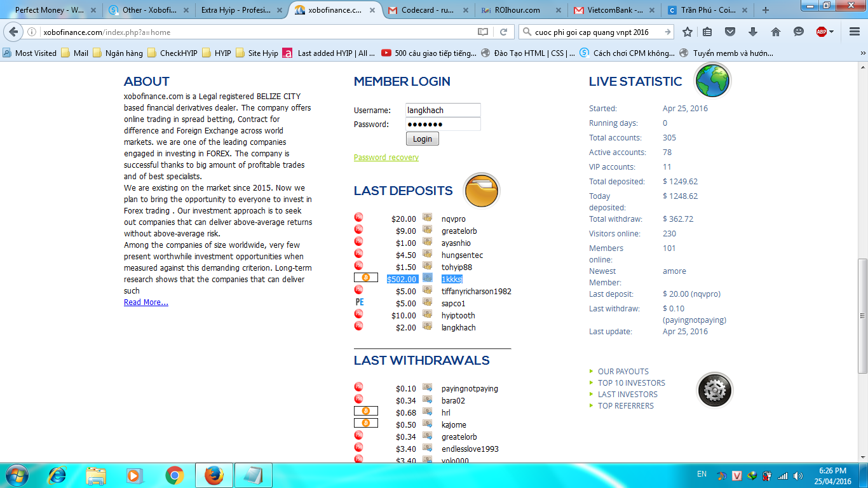The width and height of the screenshot is (868, 488).
Task: Open the network signal tray icon
Action: [783, 475]
